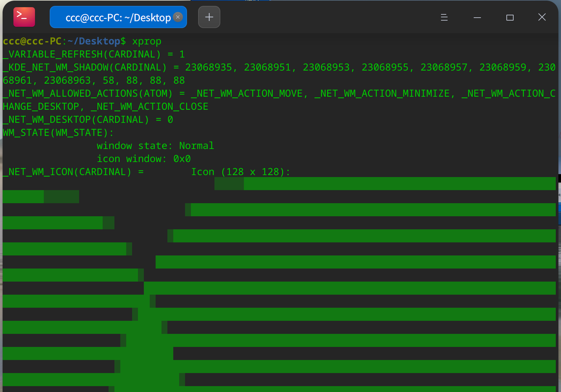
Task: Minimize the terminal window
Action: click(x=477, y=17)
